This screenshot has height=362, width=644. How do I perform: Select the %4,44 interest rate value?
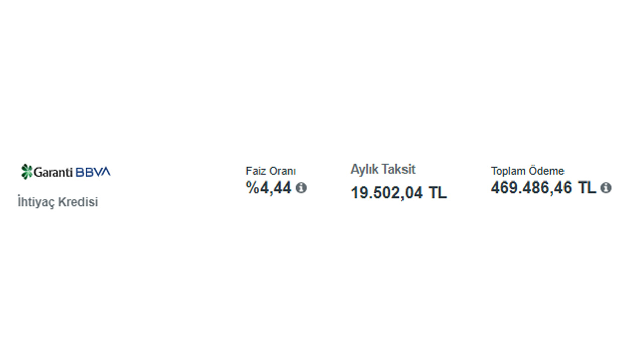point(269,188)
